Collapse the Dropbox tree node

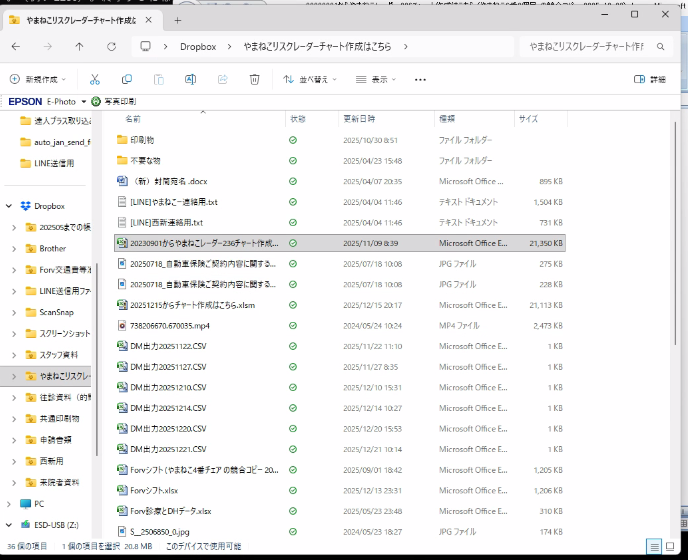pyautogui.click(x=10, y=206)
